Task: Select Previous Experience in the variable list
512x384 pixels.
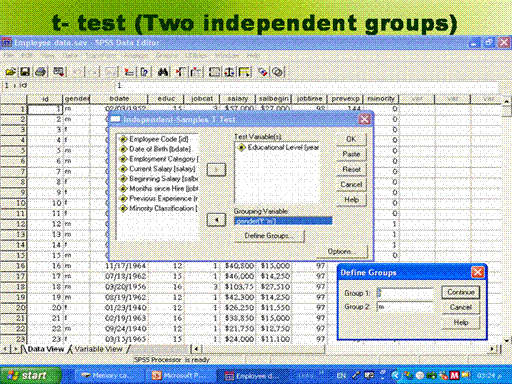Action: pos(158,198)
